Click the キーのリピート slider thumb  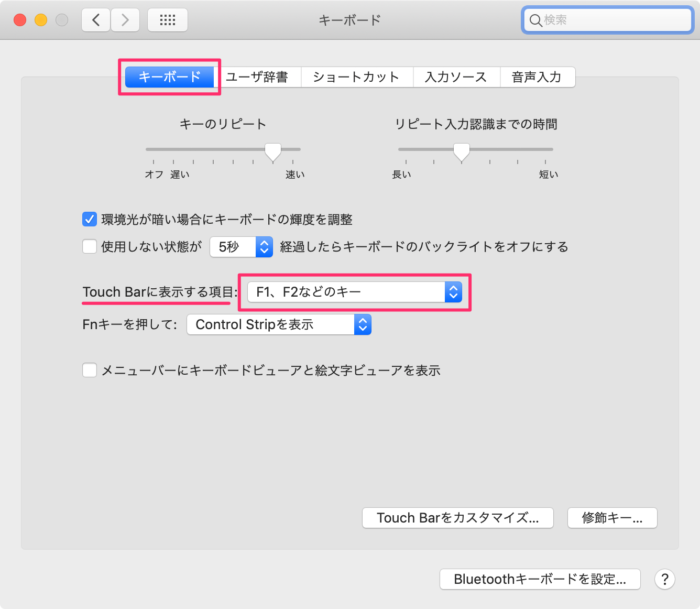click(x=273, y=152)
